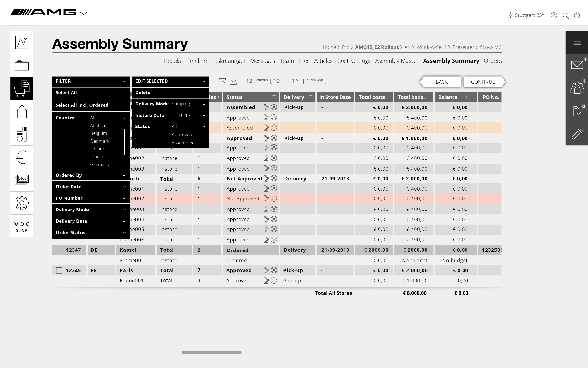Click the BACK button
Image resolution: width=588 pixels, height=368 pixels.
coord(441,82)
